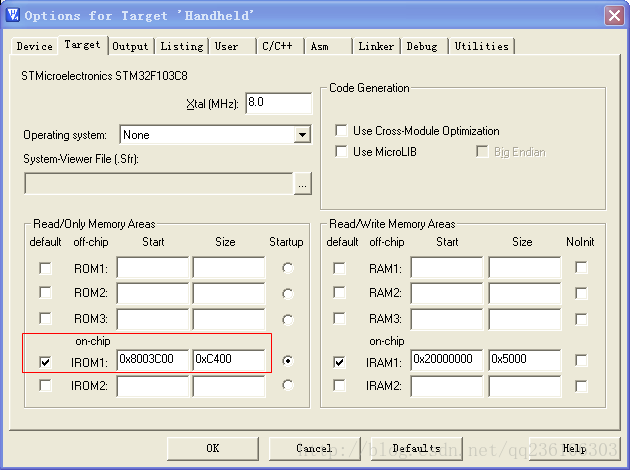The width and height of the screenshot is (630, 470).
Task: Click the Xtal (MHz) input field
Action: pyautogui.click(x=277, y=104)
